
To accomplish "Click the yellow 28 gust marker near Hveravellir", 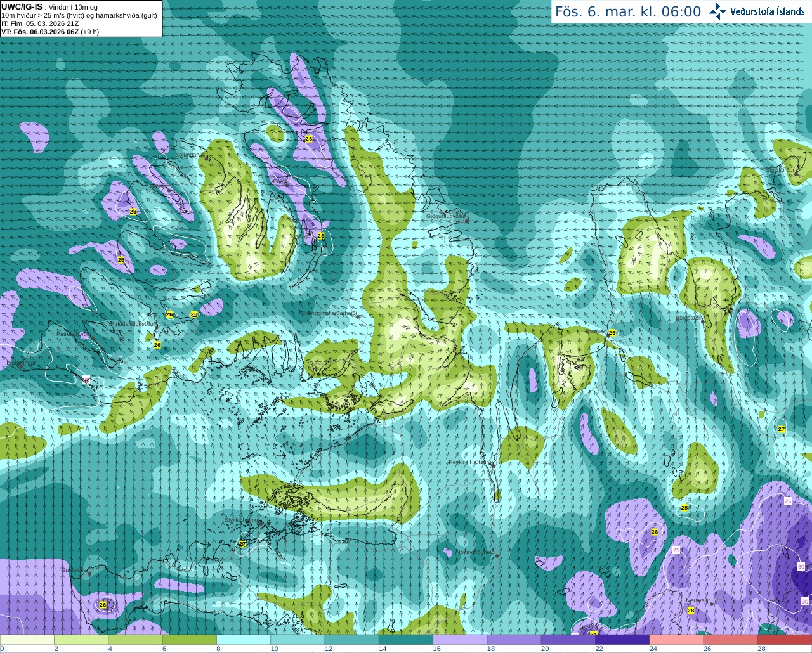I will tap(691, 611).
